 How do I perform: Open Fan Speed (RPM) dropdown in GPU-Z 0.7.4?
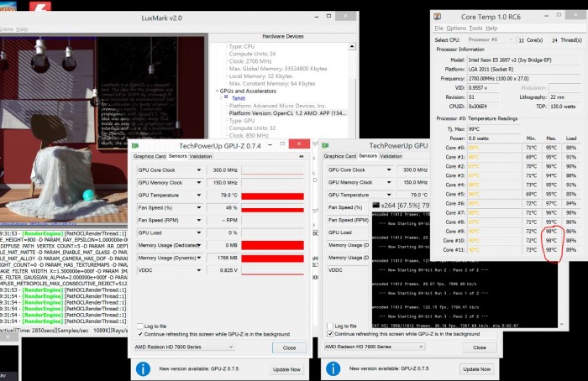pyautogui.click(x=199, y=220)
